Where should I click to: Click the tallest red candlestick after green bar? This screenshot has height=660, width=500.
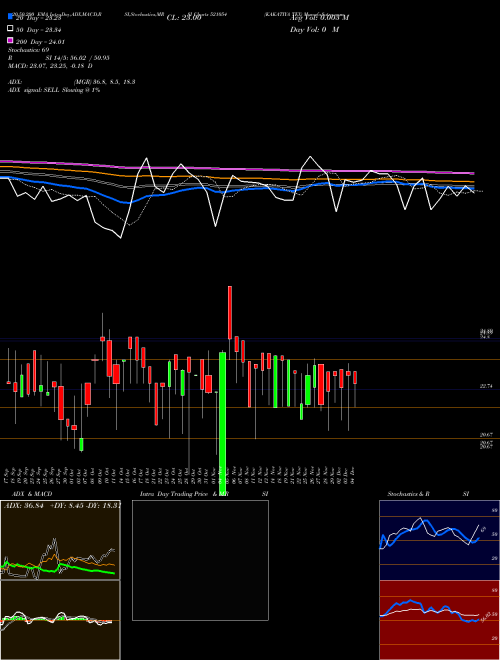[x=230, y=313]
